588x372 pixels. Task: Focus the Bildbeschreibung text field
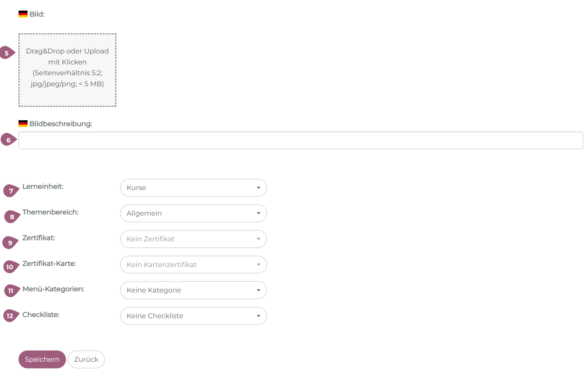(301, 140)
